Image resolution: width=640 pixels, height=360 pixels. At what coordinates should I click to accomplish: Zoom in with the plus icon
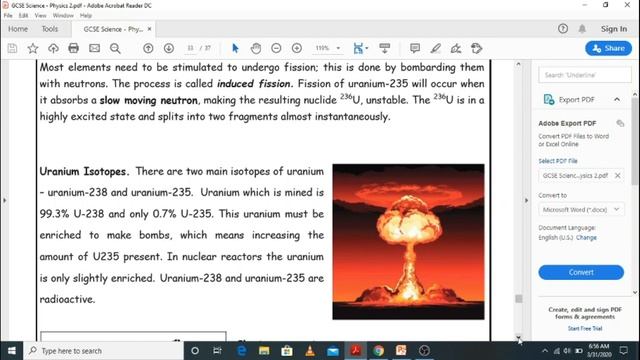tap(297, 48)
